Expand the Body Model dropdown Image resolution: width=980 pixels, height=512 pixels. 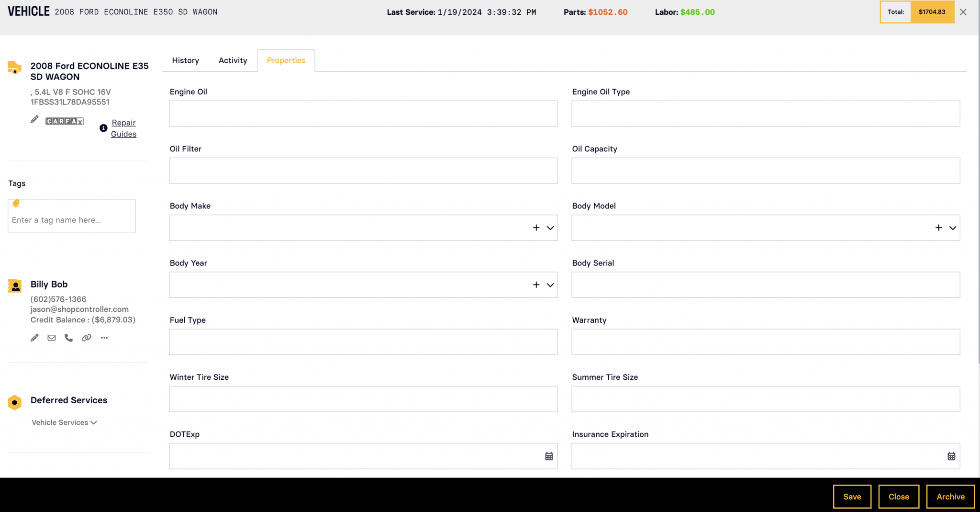pos(952,228)
